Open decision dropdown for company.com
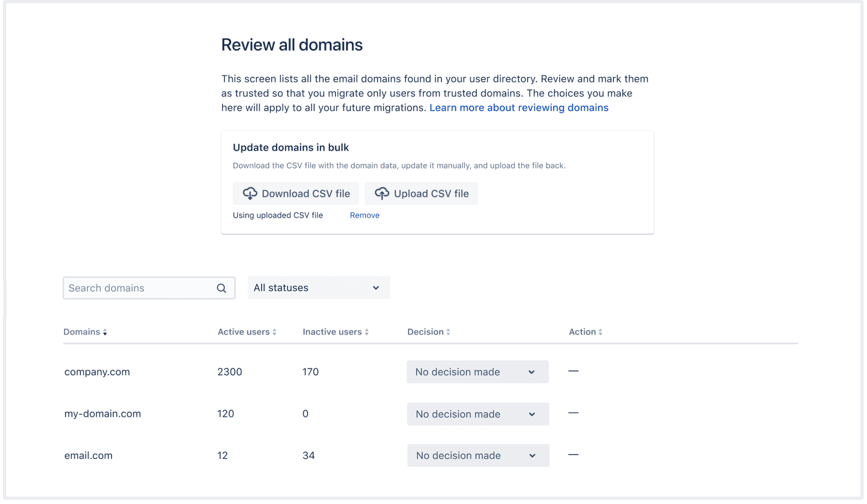Screen dimensions: 867x504 [x=477, y=372]
